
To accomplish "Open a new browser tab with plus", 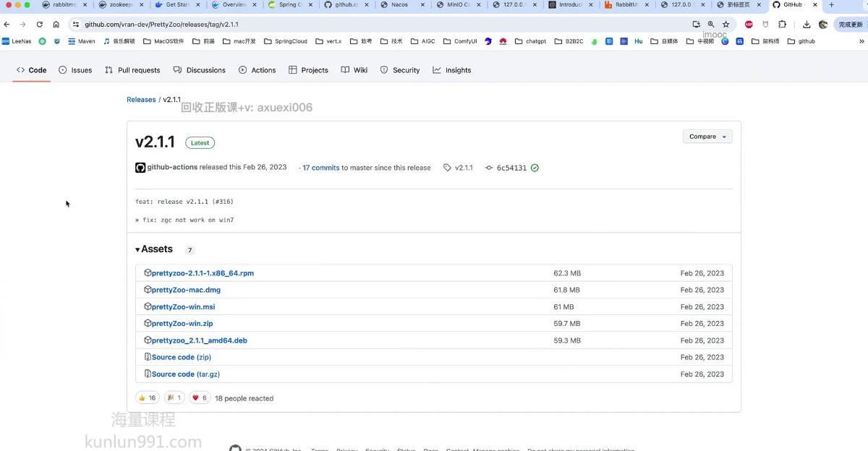I will pyautogui.click(x=831, y=4).
